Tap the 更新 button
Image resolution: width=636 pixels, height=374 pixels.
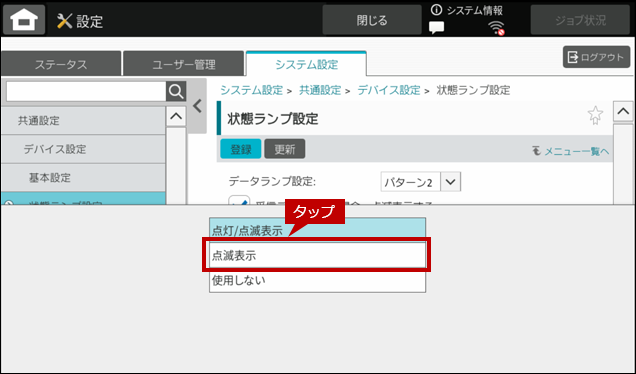pos(284,149)
